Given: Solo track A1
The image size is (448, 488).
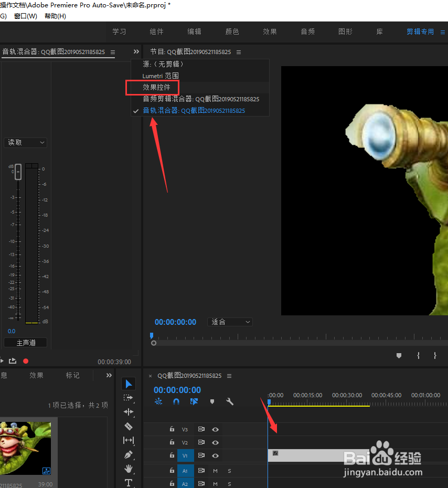Looking at the screenshot, I should [x=229, y=471].
